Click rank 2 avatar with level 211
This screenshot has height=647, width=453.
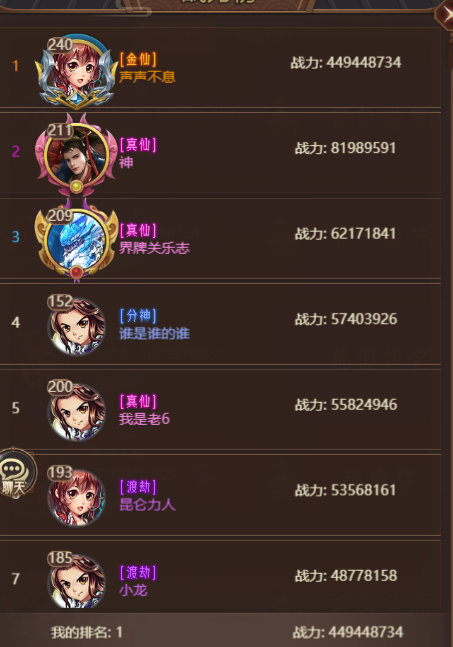[x=76, y=155]
